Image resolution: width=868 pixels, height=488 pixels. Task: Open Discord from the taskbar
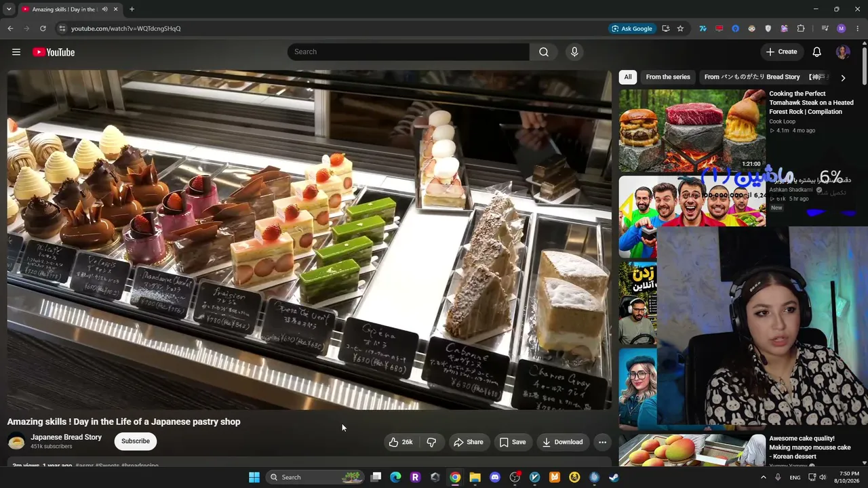[495, 477]
